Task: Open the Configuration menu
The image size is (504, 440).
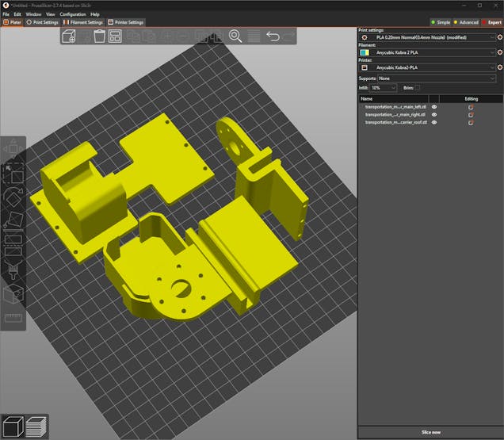Action: tap(72, 14)
